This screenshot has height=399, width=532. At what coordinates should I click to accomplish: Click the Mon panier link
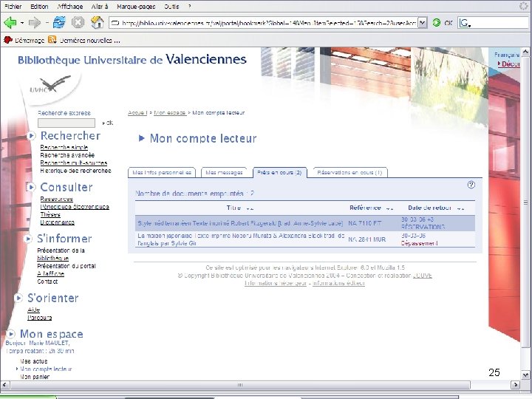click(x=35, y=377)
